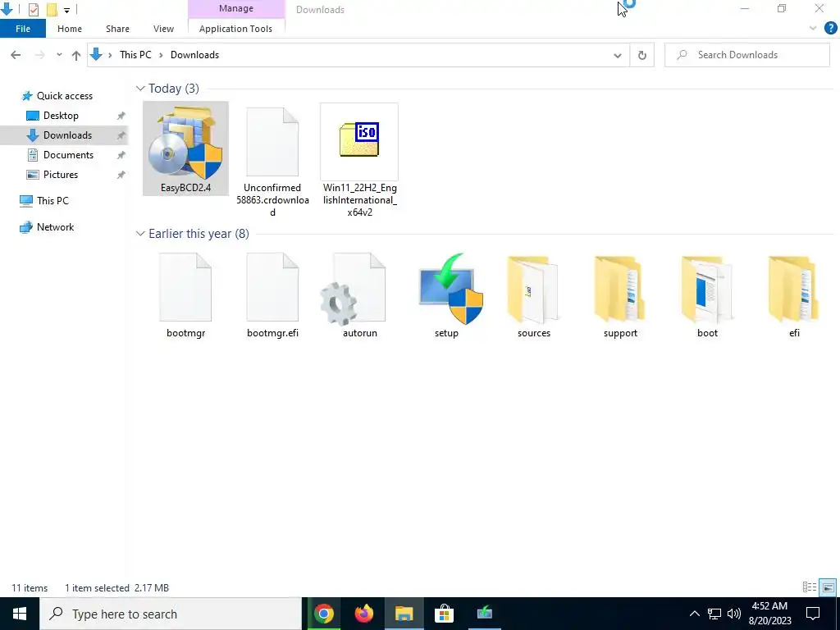Open the Customize Quick Access Toolbar dropdown
The image size is (840, 630).
click(x=66, y=10)
